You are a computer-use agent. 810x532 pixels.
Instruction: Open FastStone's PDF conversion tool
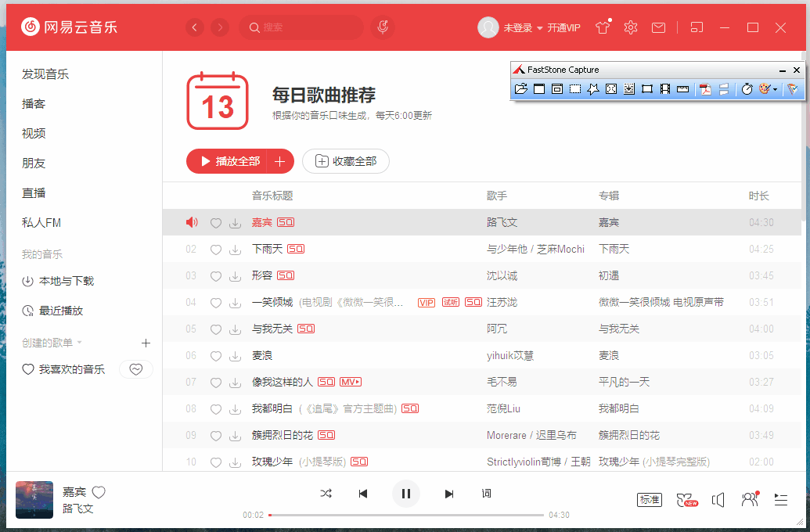point(705,88)
